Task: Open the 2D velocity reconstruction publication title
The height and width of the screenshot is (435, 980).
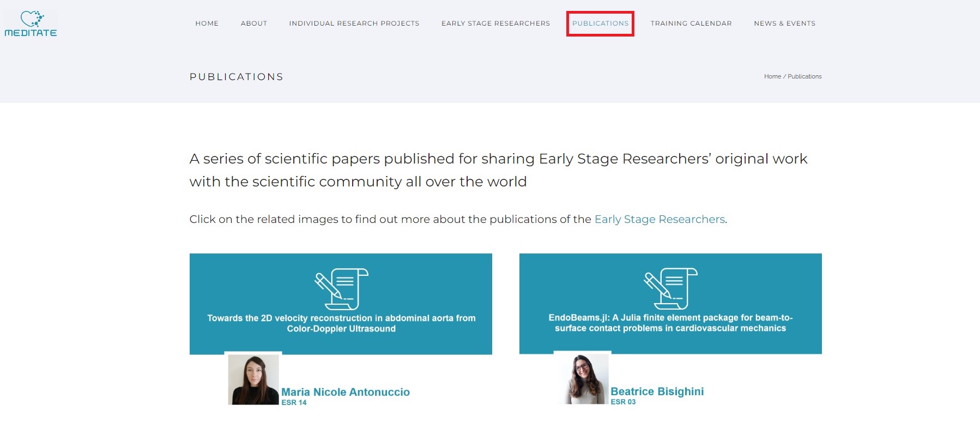Action: click(341, 323)
